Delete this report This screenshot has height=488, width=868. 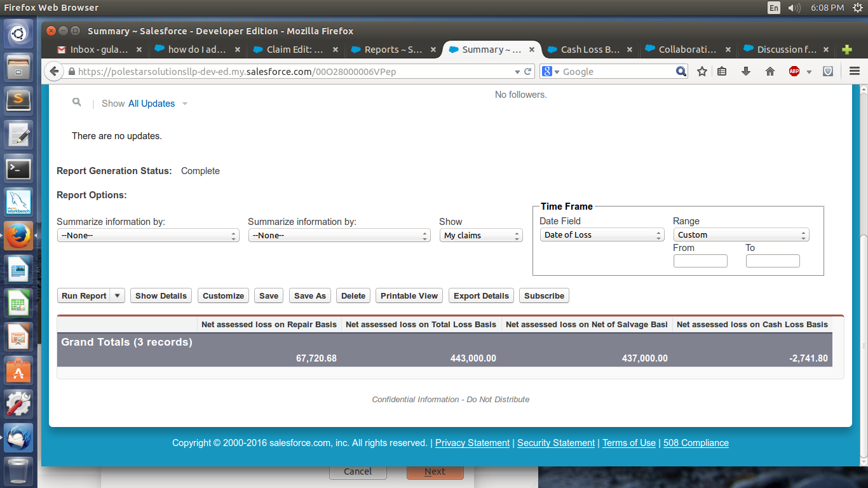point(353,296)
